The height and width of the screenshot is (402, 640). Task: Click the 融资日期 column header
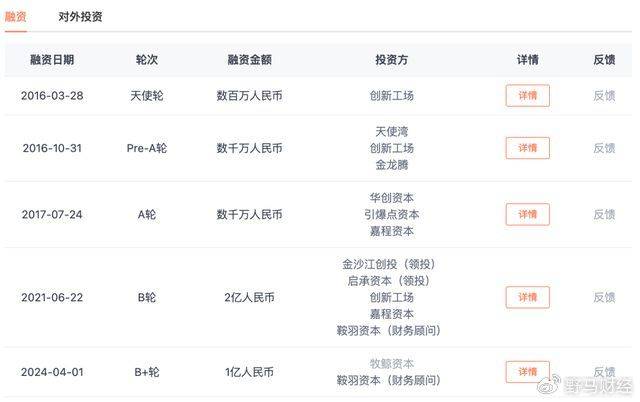coord(54,60)
